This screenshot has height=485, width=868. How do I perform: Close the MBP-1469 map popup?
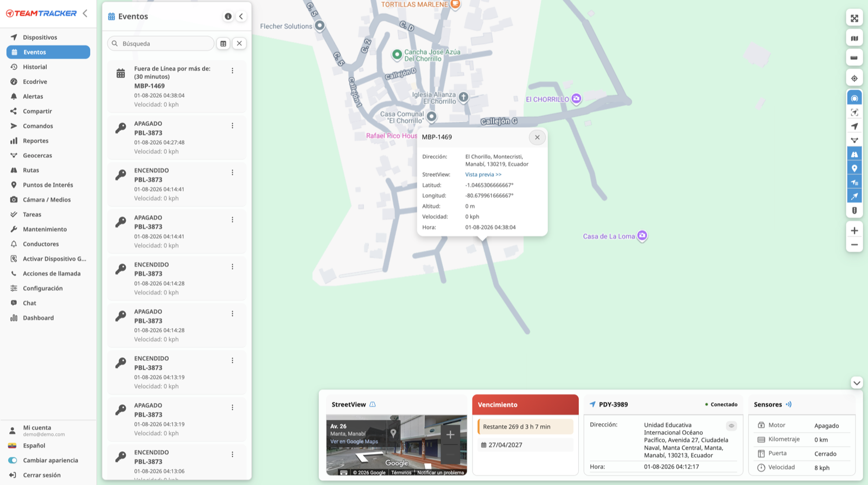pyautogui.click(x=537, y=137)
